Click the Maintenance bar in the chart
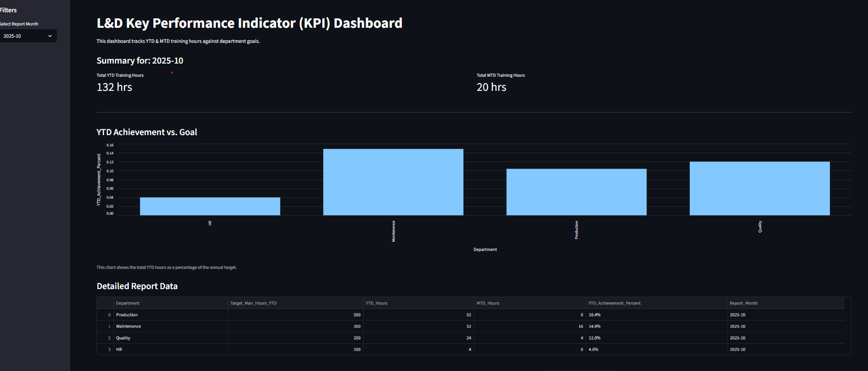Viewport: 868px width, 371px height. pos(393,182)
